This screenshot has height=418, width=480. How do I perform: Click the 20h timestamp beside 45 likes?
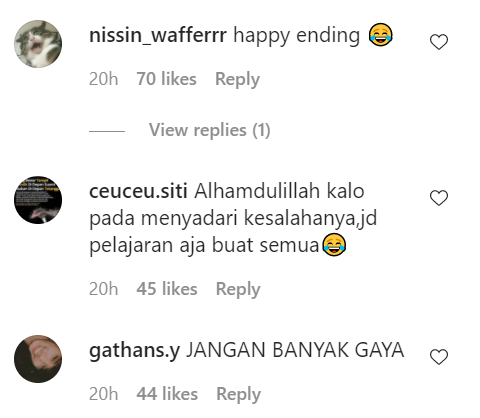tap(104, 289)
